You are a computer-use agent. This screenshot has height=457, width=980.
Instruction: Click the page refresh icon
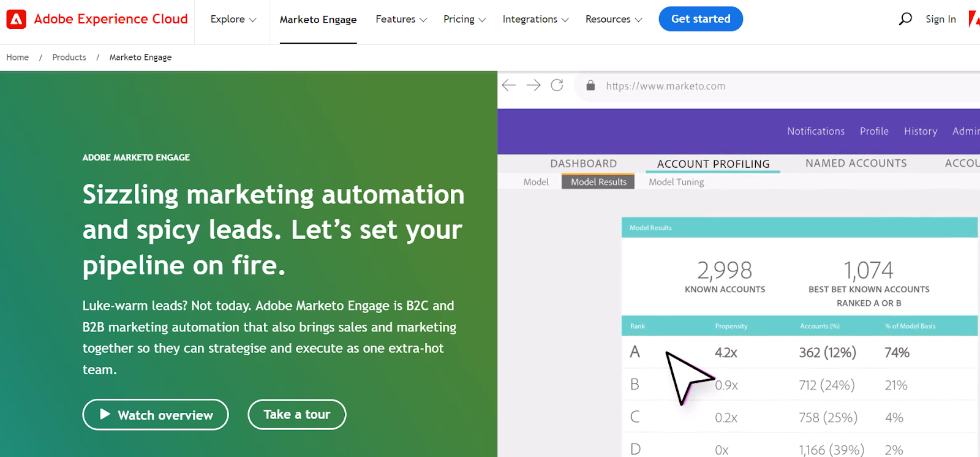pos(557,86)
